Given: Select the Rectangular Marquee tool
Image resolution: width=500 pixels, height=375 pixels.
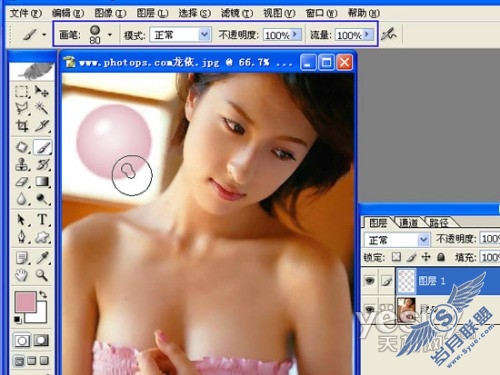Looking at the screenshot, I should point(22,91).
